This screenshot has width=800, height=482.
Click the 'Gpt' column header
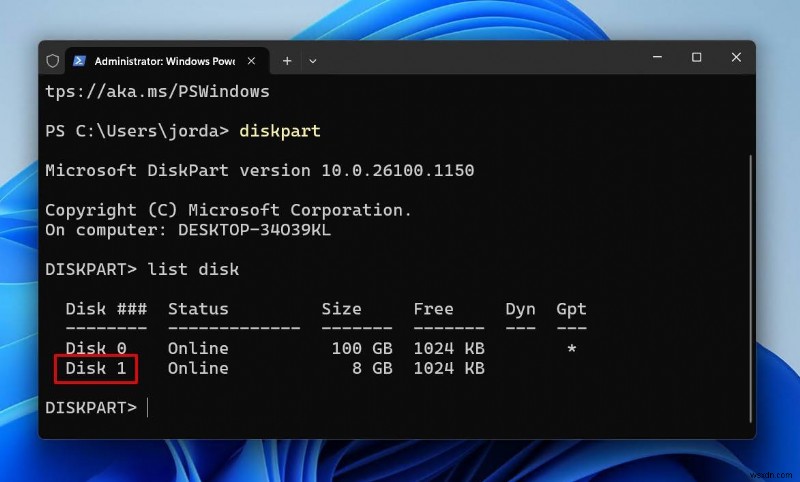[x=571, y=309]
